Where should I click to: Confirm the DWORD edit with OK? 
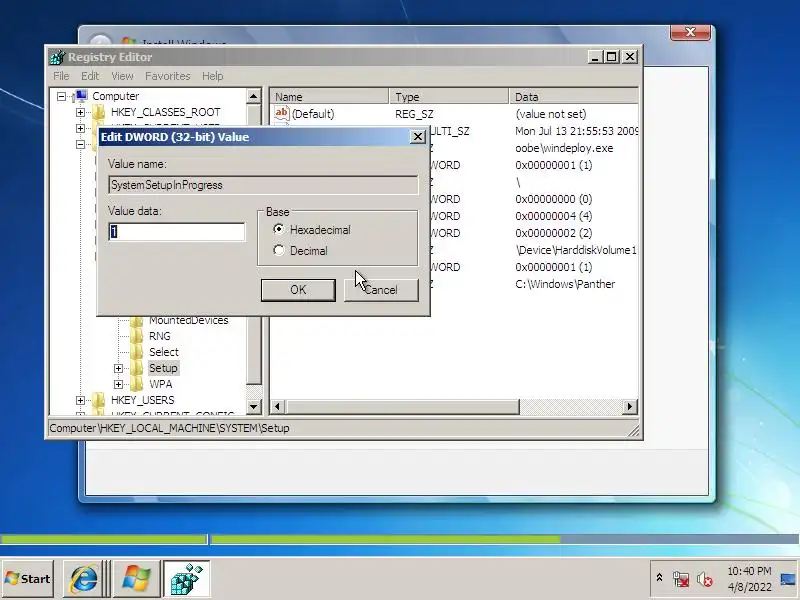pos(298,290)
